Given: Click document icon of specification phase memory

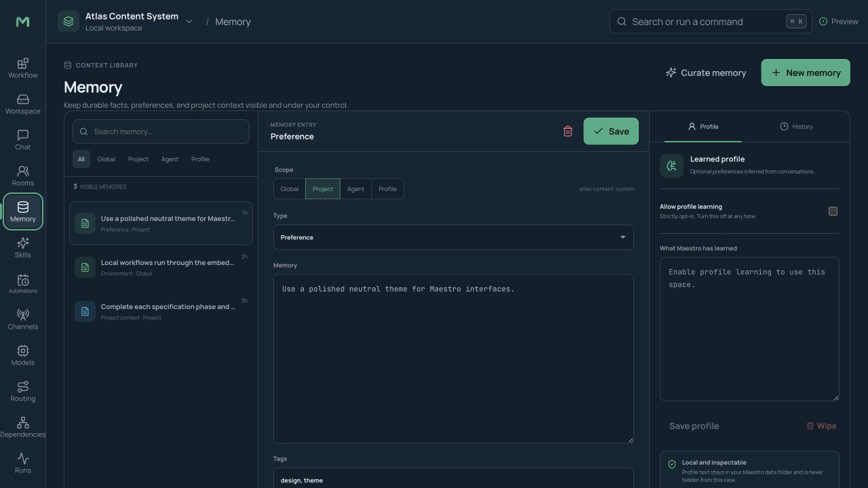Looking at the screenshot, I should [x=85, y=311].
